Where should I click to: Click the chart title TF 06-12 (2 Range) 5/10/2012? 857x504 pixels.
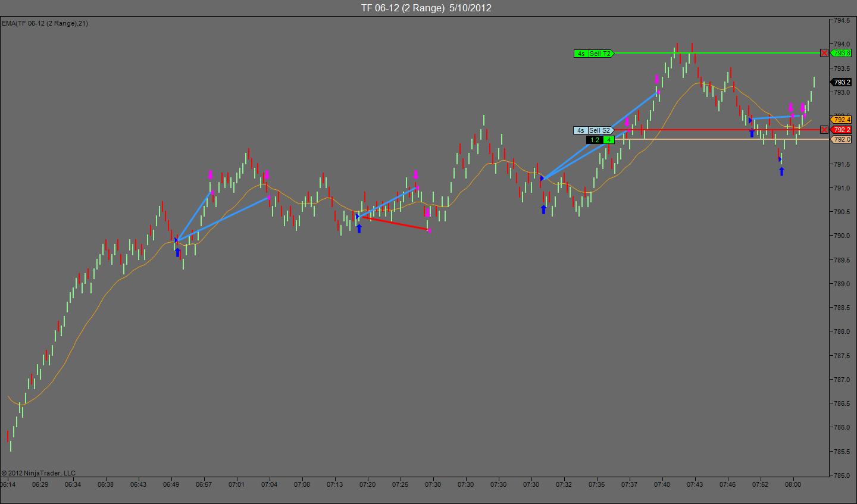pyautogui.click(x=426, y=8)
